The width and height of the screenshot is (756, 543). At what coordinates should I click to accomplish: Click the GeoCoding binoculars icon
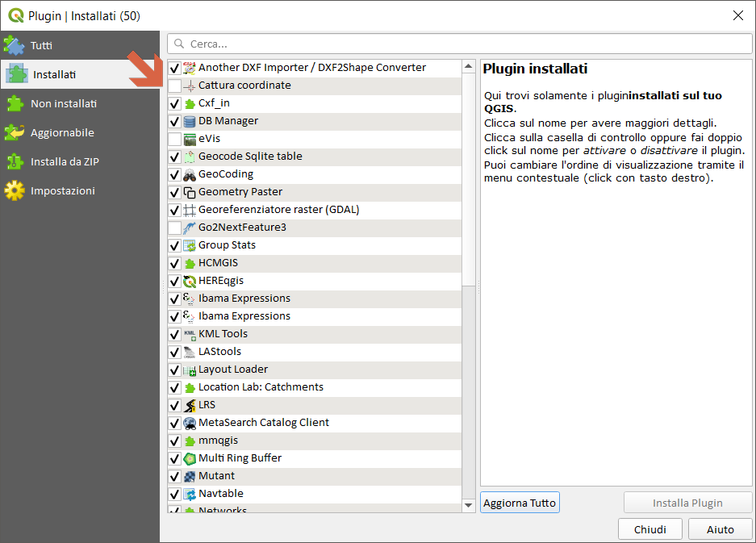pyautogui.click(x=190, y=174)
